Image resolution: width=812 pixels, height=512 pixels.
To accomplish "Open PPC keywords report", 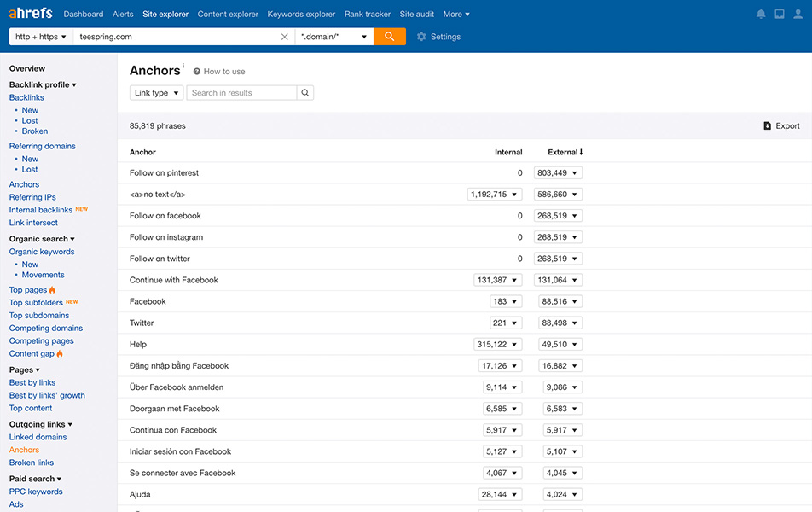I will point(36,492).
